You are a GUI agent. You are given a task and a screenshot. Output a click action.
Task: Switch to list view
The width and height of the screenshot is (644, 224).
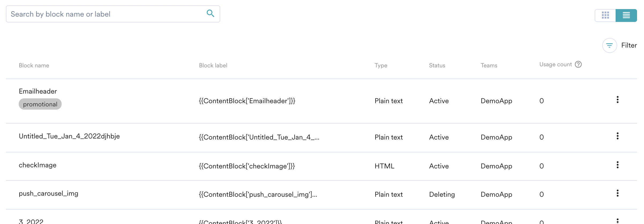pyautogui.click(x=626, y=15)
